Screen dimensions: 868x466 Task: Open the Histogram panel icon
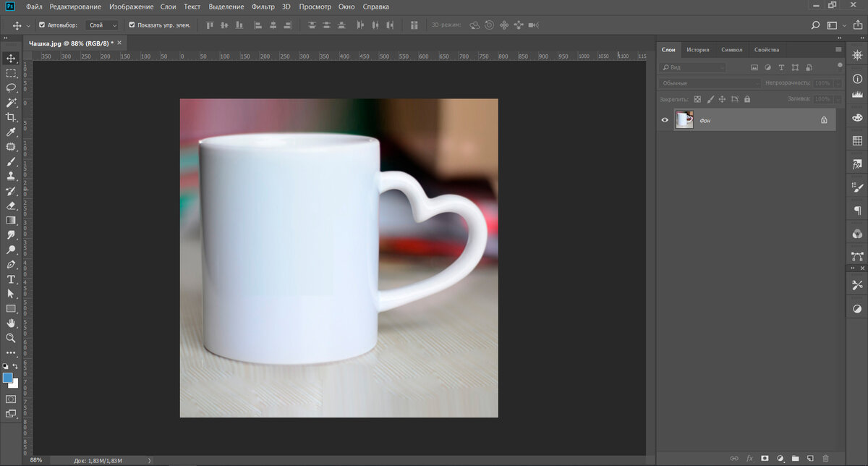(857, 94)
